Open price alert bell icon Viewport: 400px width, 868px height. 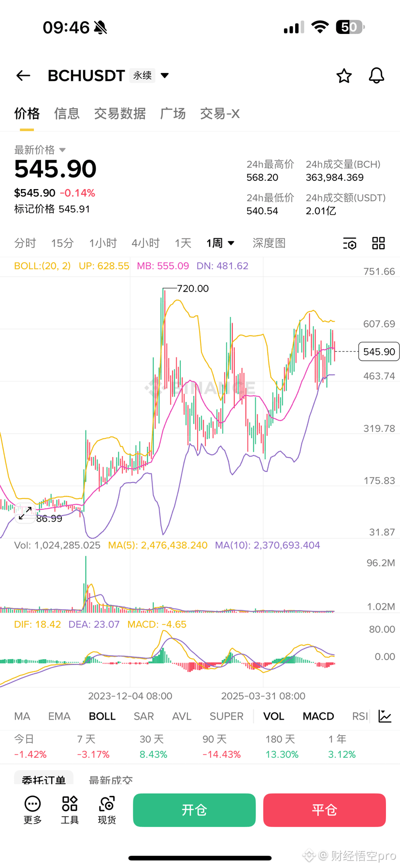376,75
